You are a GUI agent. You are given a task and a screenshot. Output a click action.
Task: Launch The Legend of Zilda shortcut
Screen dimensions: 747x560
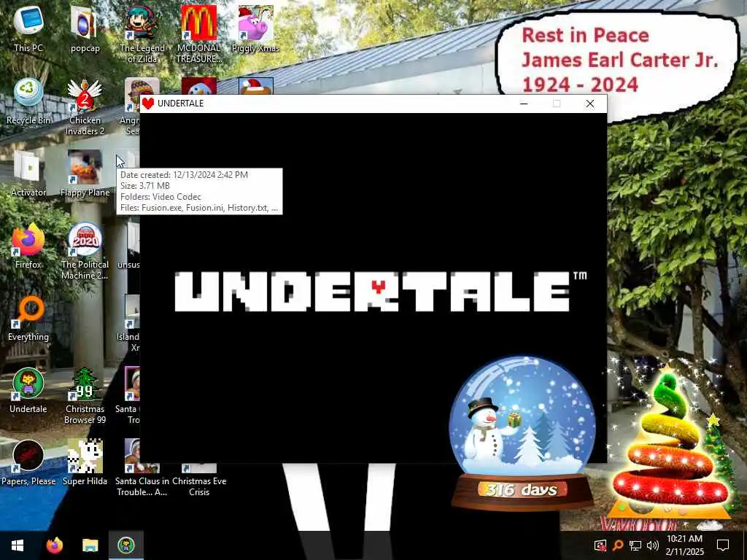[142, 34]
